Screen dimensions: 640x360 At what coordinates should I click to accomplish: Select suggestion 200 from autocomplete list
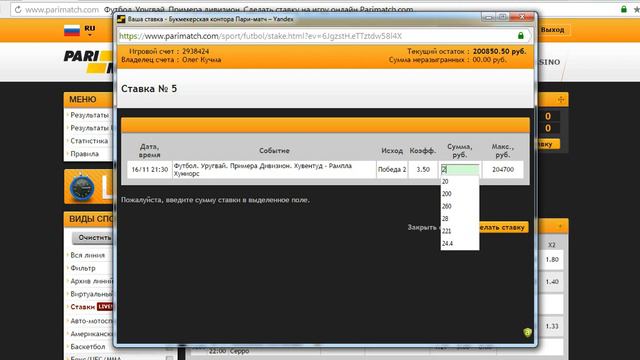click(x=460, y=194)
